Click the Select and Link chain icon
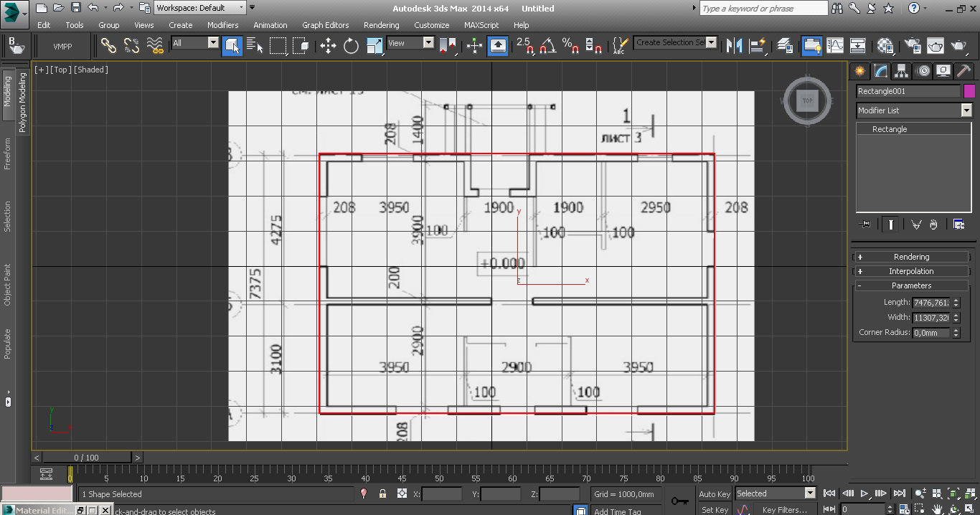Screen dimensions: 980x515 tap(108, 46)
